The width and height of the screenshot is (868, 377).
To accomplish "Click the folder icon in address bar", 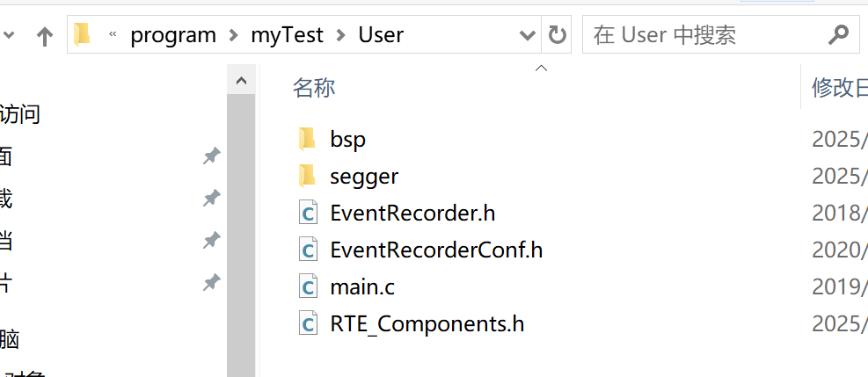I will point(82,34).
